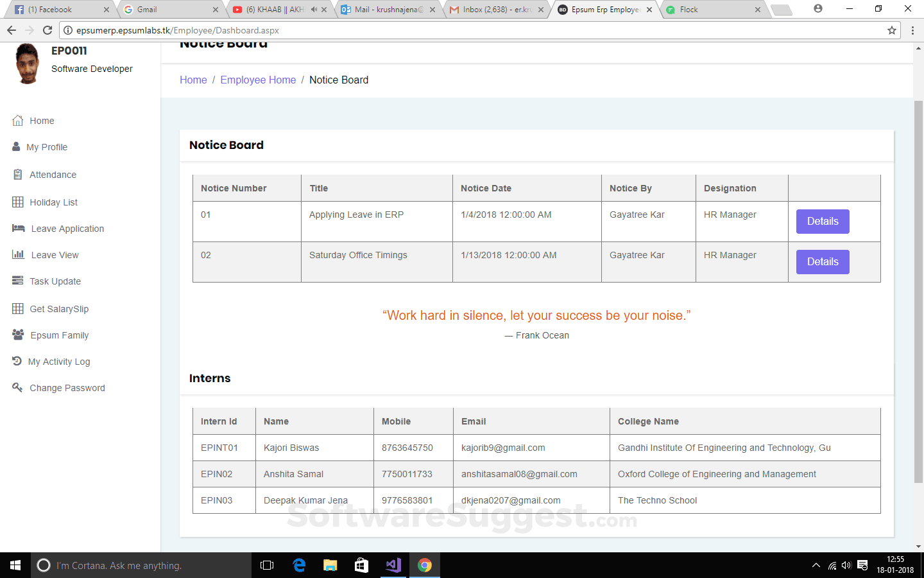Viewport: 924px width, 578px height.
Task: Launch Visual Studio Code from the taskbar
Action: [x=393, y=565]
